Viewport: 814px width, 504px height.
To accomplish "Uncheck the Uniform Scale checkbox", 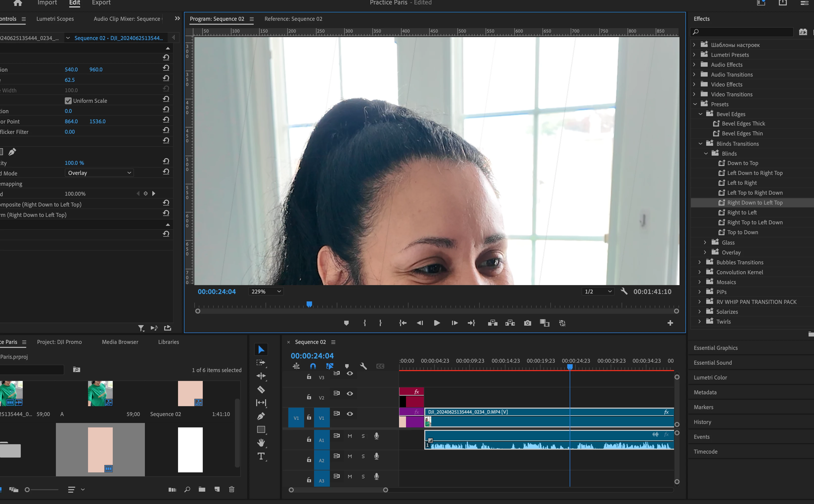I will click(68, 101).
